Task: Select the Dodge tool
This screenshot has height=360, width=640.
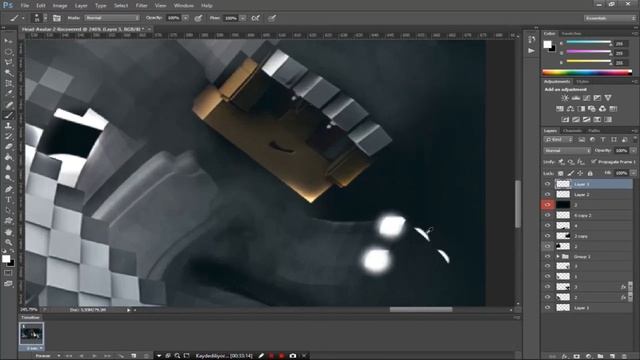Action: pyautogui.click(x=8, y=178)
